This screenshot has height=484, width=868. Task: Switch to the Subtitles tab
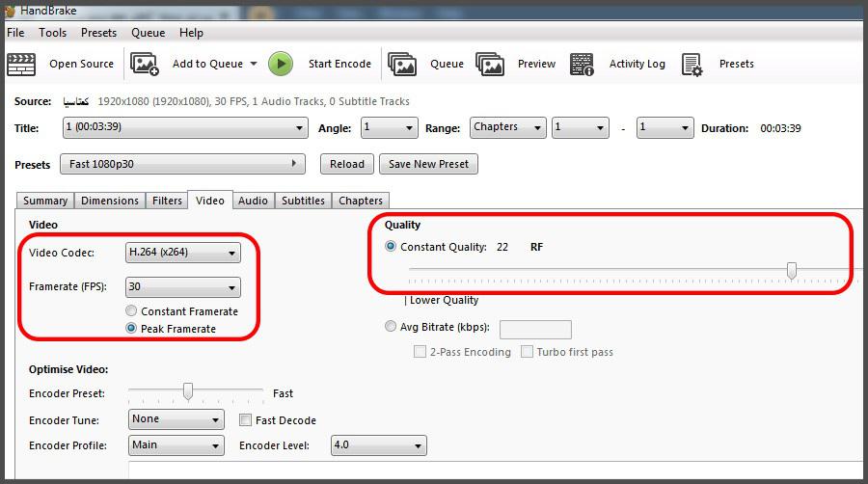(x=304, y=201)
